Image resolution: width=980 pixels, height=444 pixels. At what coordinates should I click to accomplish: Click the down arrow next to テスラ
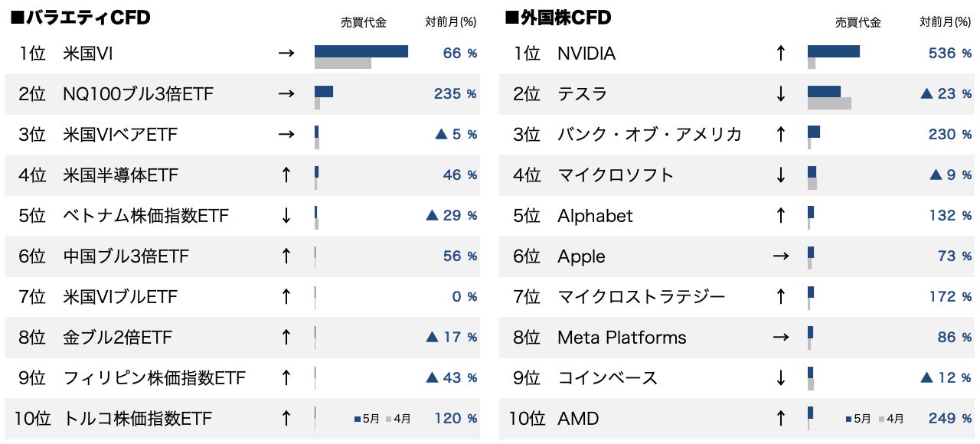pos(781,94)
